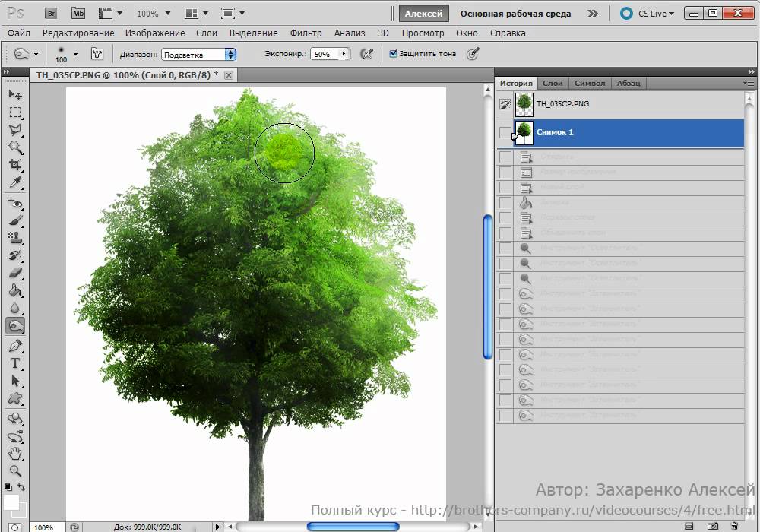The image size is (760, 532).
Task: Open the 'Фильтр' menu
Action: tap(305, 33)
